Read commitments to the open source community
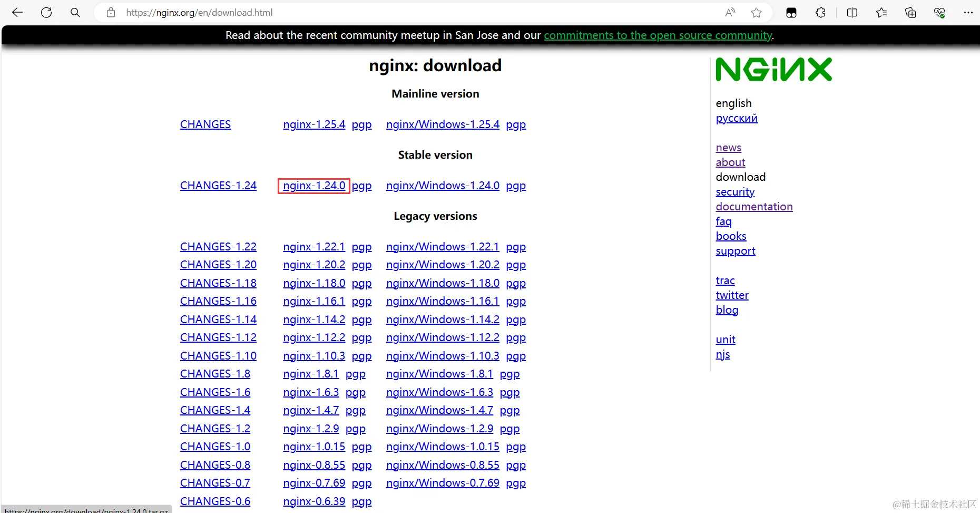Viewport: 980px width, 513px height. 658,35
